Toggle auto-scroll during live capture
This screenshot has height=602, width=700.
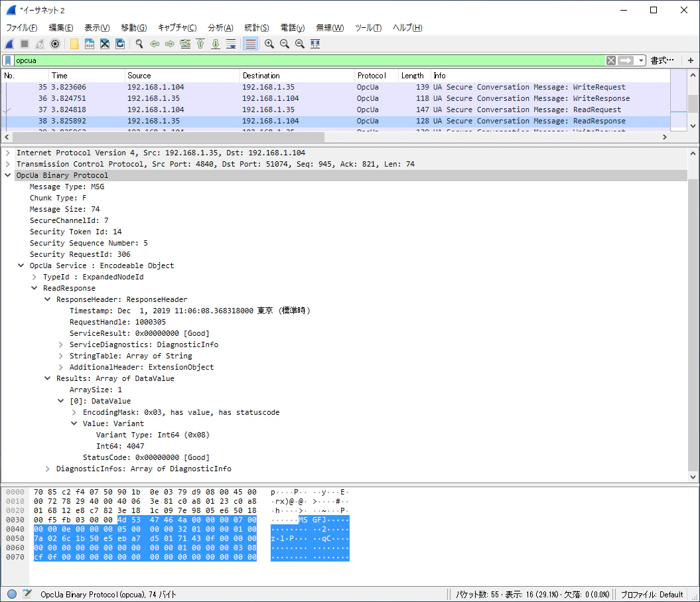pyautogui.click(x=231, y=44)
